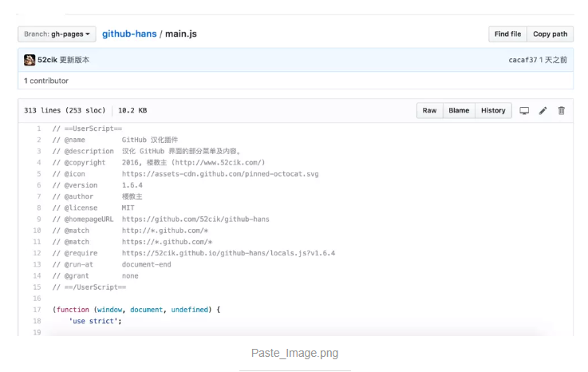Select line number 1
Image resolution: width=588 pixels, height=372 pixels.
click(x=38, y=129)
